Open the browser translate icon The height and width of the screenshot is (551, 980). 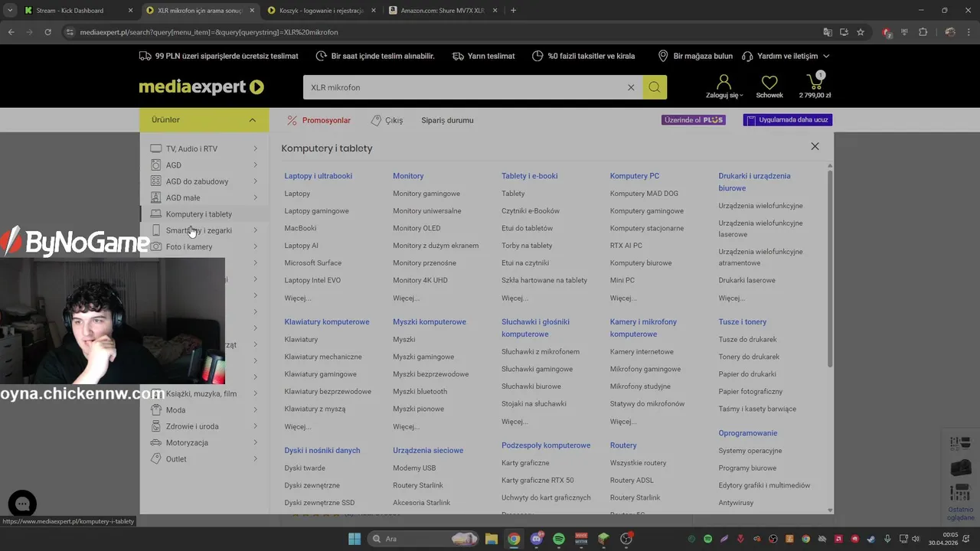pos(828,32)
